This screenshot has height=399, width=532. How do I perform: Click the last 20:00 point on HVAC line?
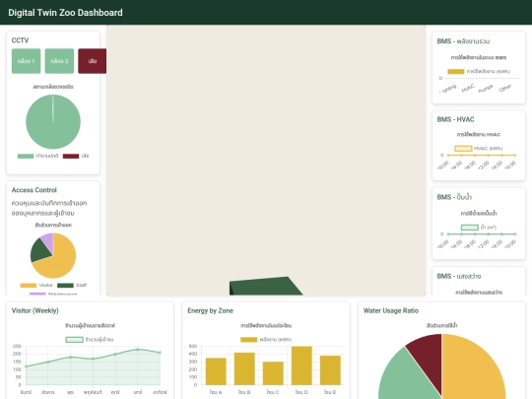pos(515,155)
